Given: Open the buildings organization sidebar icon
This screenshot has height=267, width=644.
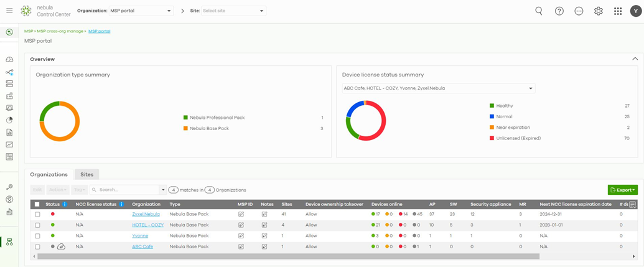Looking at the screenshot, I should [x=9, y=212].
